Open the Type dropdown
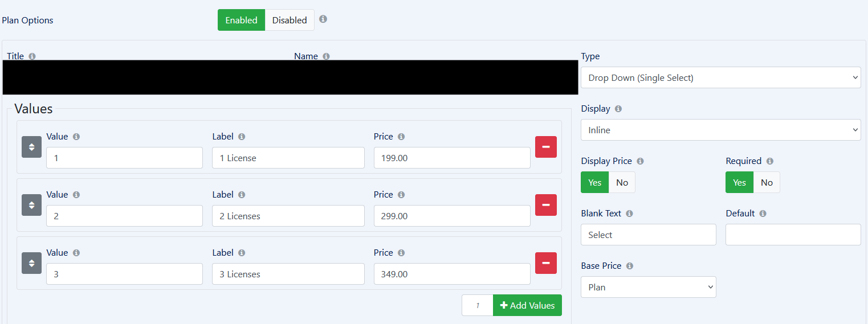 (720, 78)
